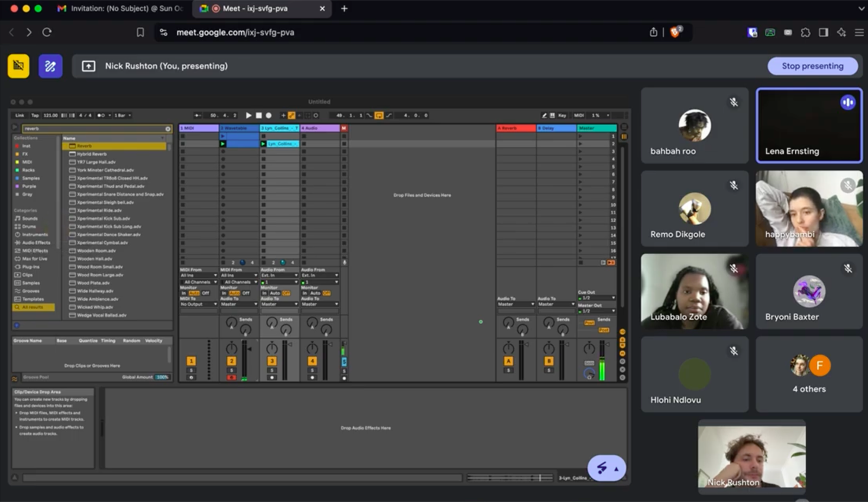Click the share page icon in address bar
Viewport: 868px width, 502px height.
[x=653, y=32]
